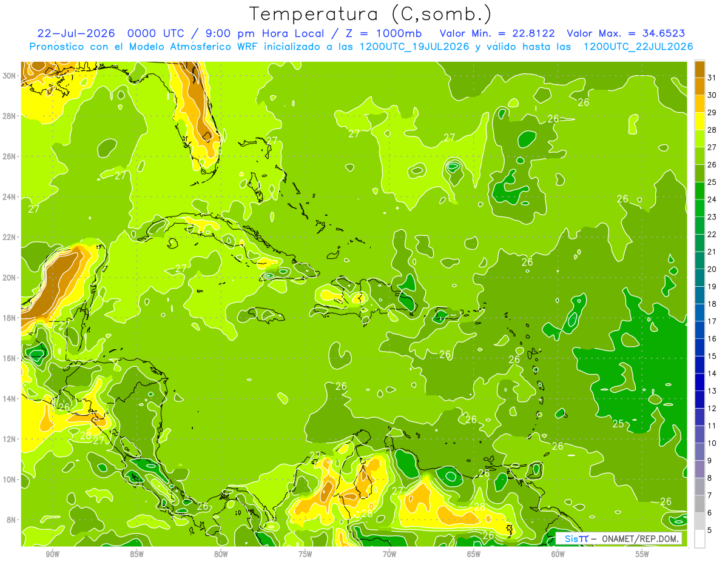
Task: Click yellow legend swatch between 28 and 29
Action: pyautogui.click(x=699, y=121)
